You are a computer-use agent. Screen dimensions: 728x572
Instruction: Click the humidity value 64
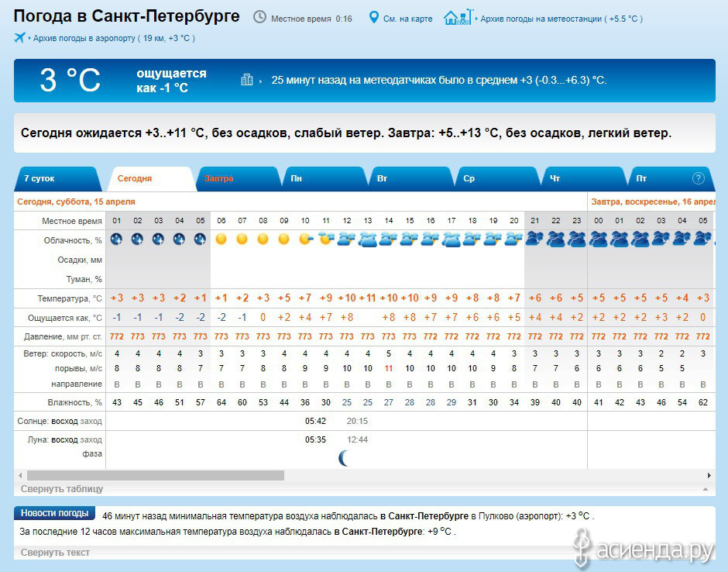[x=221, y=402]
